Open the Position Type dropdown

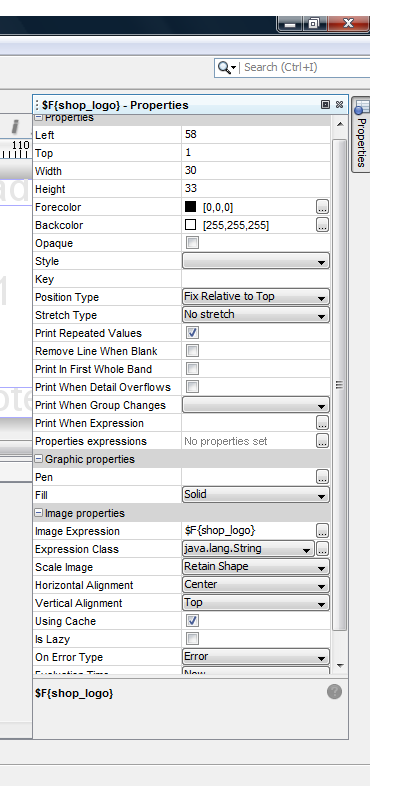(256, 297)
